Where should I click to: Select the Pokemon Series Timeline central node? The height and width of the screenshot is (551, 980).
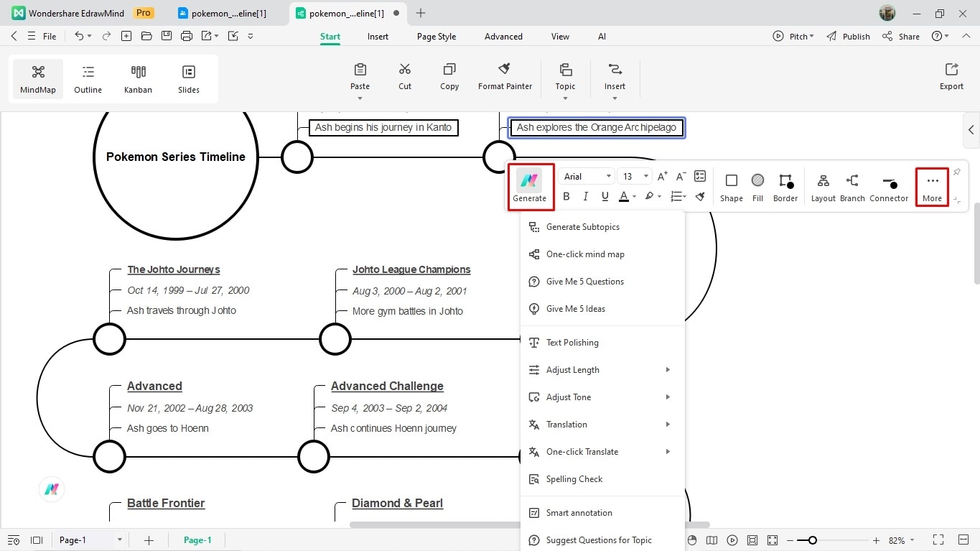(176, 157)
